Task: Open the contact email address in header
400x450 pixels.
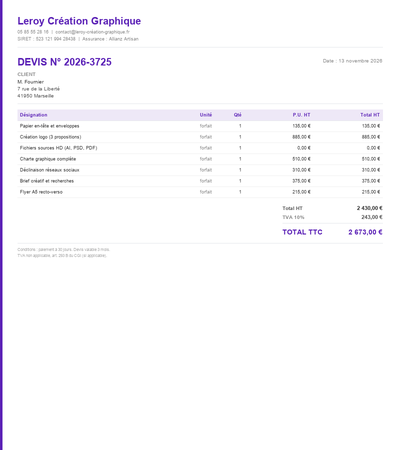Action: pos(92,32)
